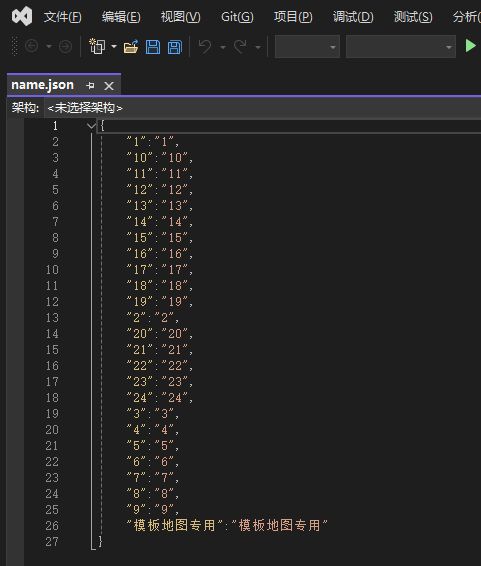Save name.json with the save icon
Image resolution: width=481 pixels, height=566 pixels.
[x=153, y=47]
